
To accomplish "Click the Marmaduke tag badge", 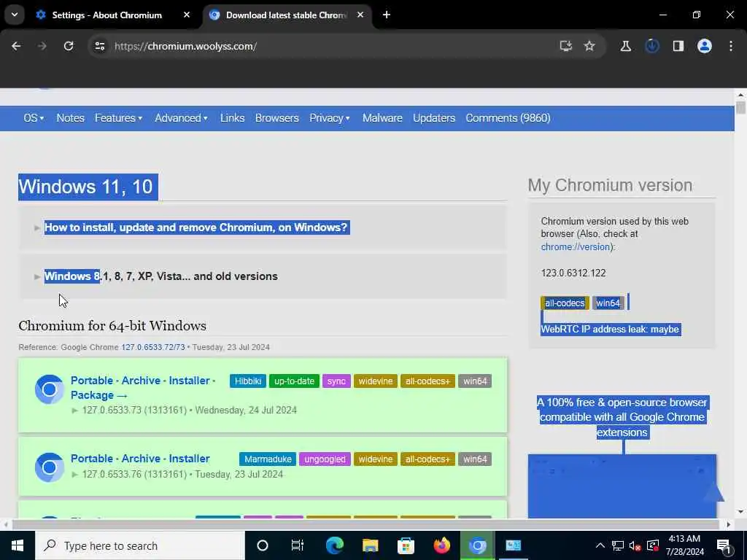I will [267, 459].
